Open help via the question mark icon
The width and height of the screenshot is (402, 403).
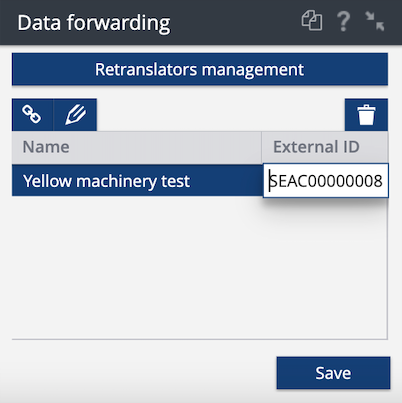pos(343,21)
